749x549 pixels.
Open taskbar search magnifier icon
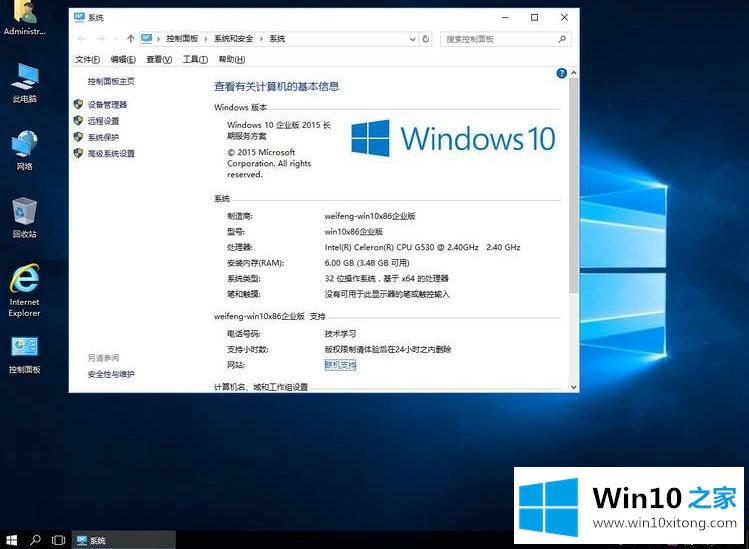(x=35, y=540)
